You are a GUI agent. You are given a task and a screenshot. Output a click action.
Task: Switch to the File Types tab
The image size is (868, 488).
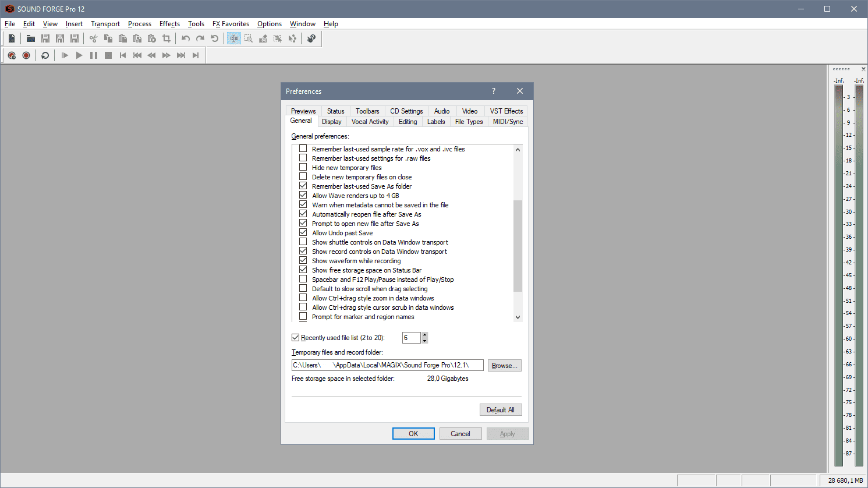click(469, 122)
